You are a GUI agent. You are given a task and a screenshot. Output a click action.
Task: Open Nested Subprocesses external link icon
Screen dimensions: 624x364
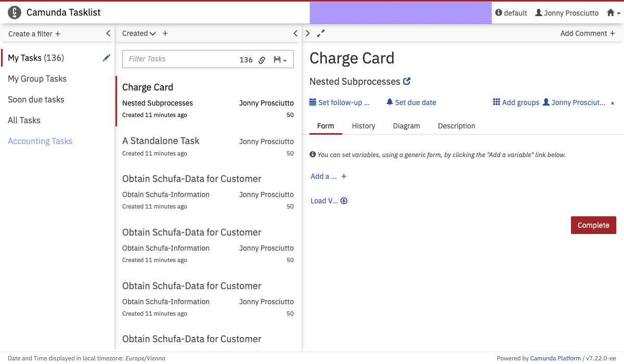407,81
